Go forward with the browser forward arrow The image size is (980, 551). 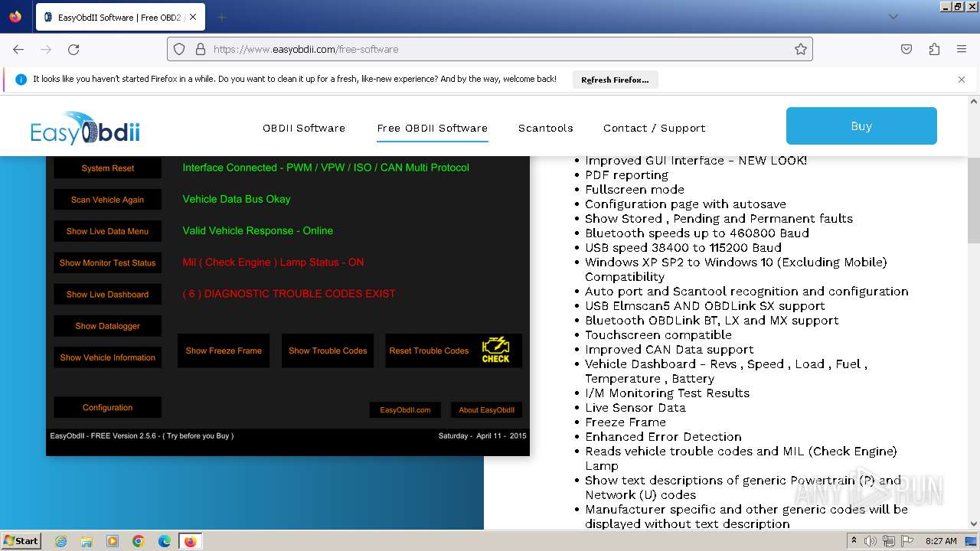[46, 49]
